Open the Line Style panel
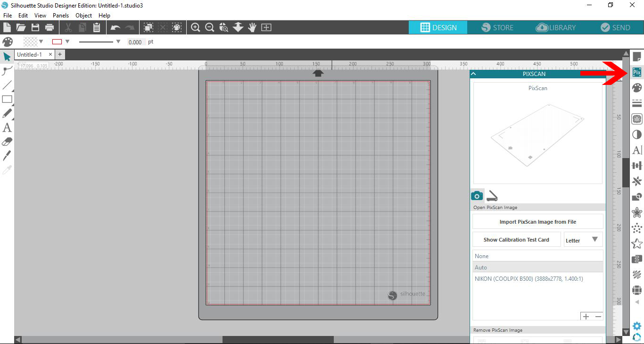This screenshot has width=644, height=344. click(x=637, y=103)
